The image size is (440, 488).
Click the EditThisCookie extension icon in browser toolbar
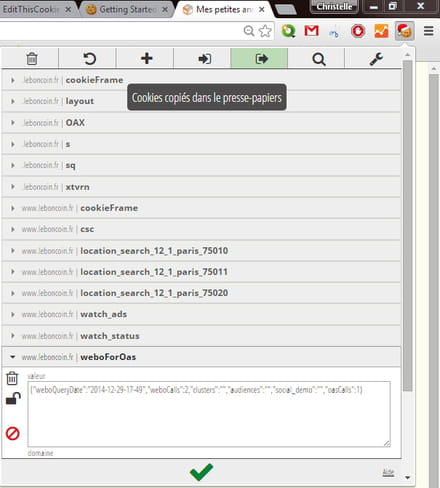point(404,31)
